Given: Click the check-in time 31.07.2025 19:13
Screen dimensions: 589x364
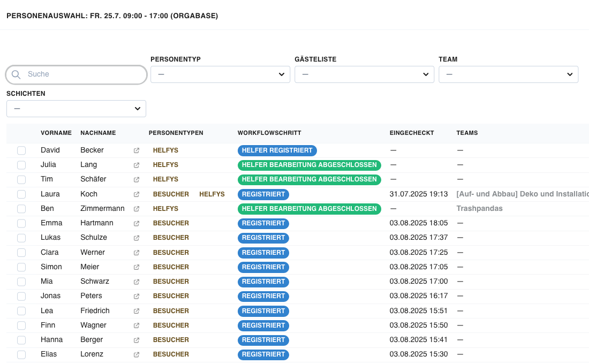Looking at the screenshot, I should coord(419,194).
